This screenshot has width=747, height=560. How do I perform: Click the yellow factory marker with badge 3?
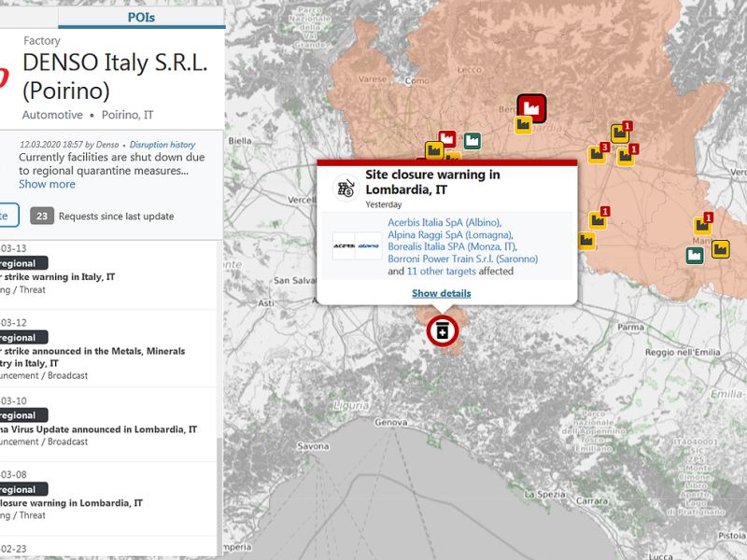tap(599, 153)
